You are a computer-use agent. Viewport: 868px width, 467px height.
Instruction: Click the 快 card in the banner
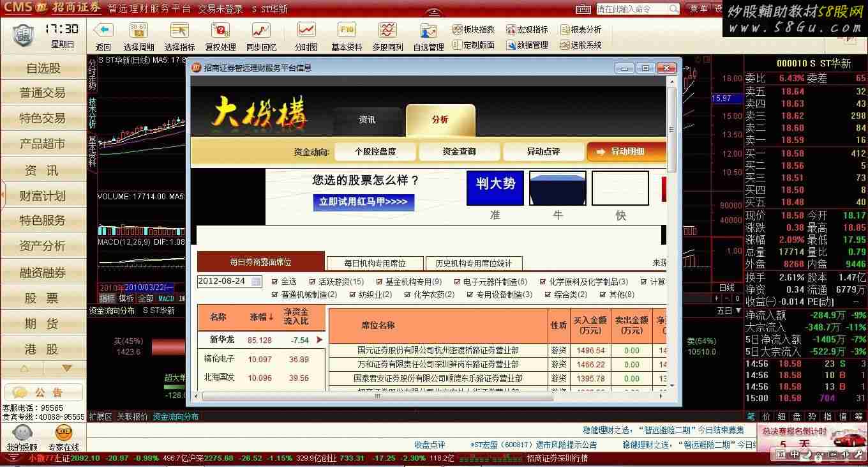620,188
